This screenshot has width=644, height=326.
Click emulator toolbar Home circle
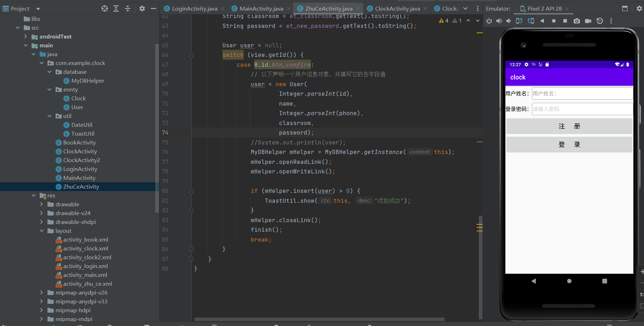click(554, 21)
